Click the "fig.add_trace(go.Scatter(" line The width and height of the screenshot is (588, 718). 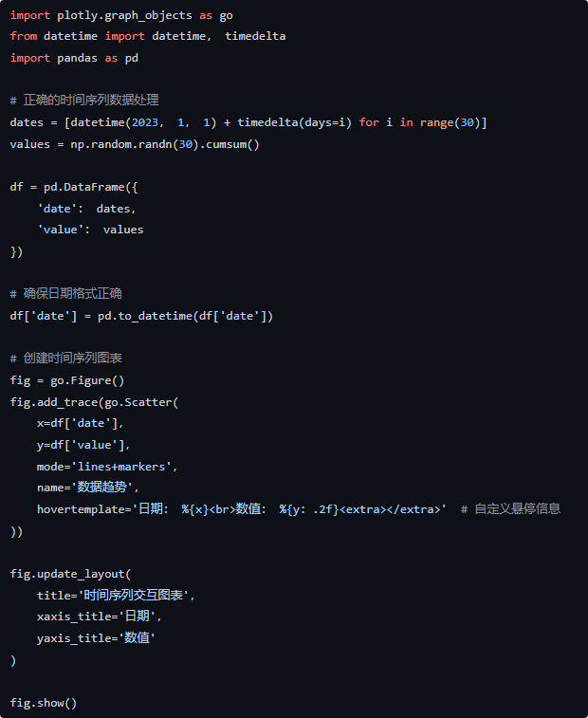94,401
